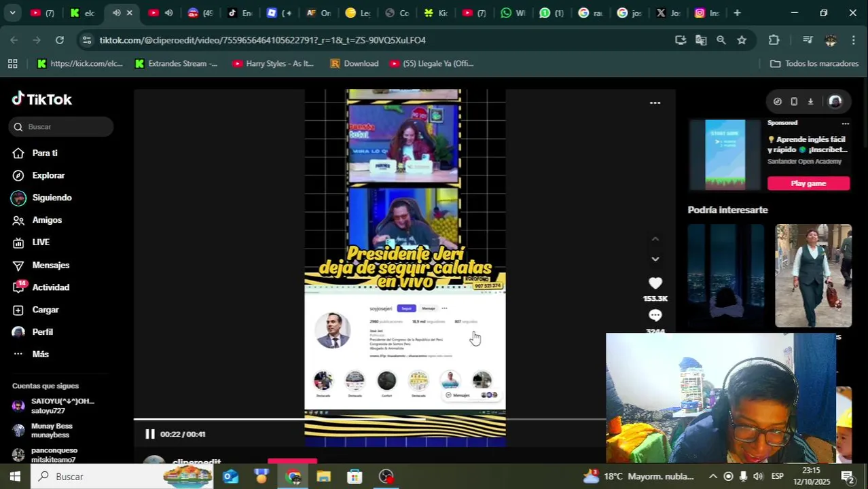
Task: Translate this page icon
Action: click(x=701, y=40)
